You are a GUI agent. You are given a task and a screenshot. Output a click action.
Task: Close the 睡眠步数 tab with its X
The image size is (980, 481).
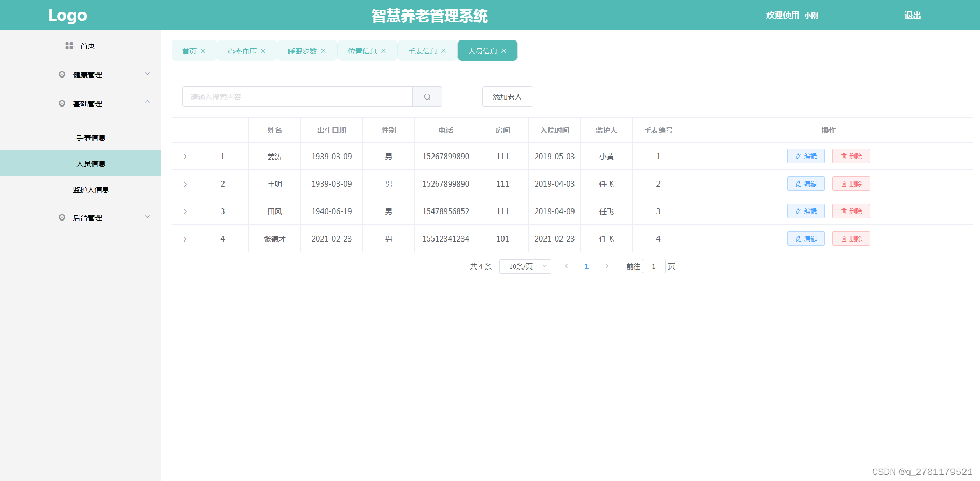[324, 51]
